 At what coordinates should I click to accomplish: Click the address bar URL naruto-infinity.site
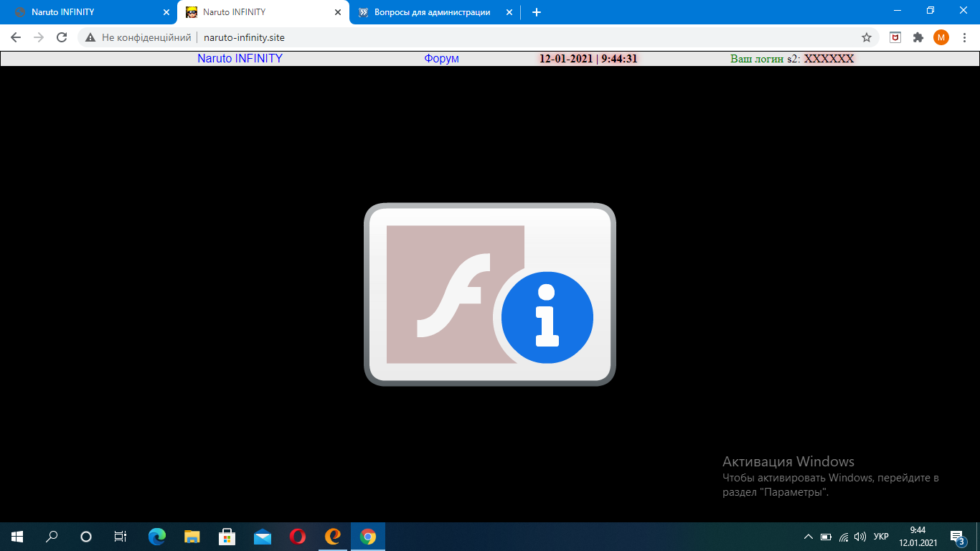(244, 37)
